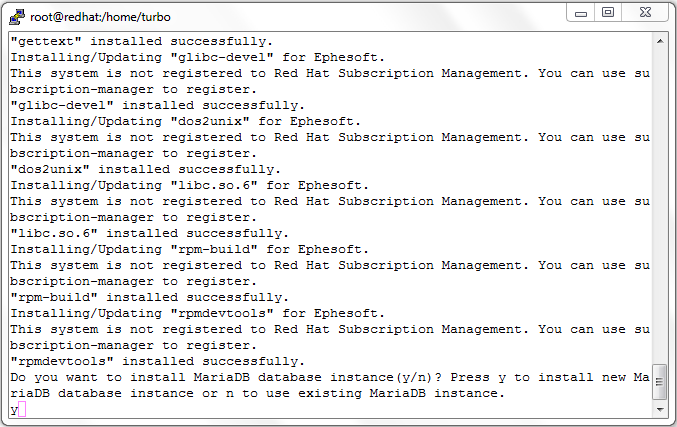Click the "gettext" installed successfully line
677x427 pixels.
click(x=142, y=41)
